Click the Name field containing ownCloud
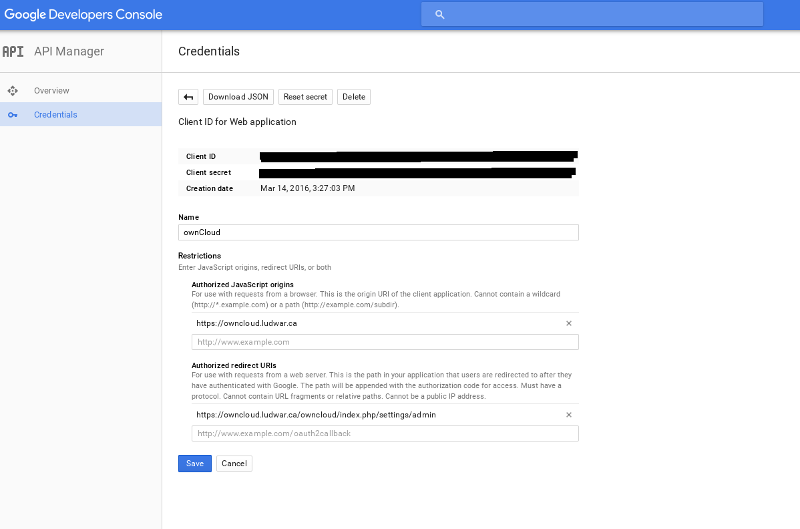This screenshot has width=800, height=529. tap(378, 233)
